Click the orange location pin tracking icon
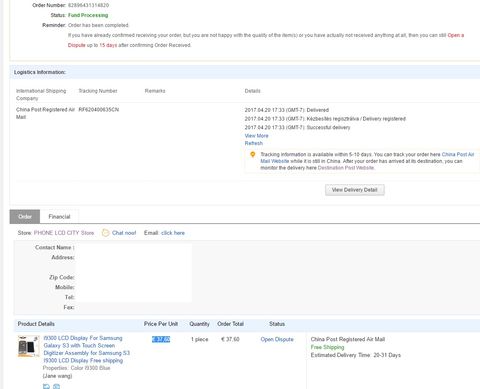The height and width of the screenshot is (389, 480). click(x=253, y=154)
